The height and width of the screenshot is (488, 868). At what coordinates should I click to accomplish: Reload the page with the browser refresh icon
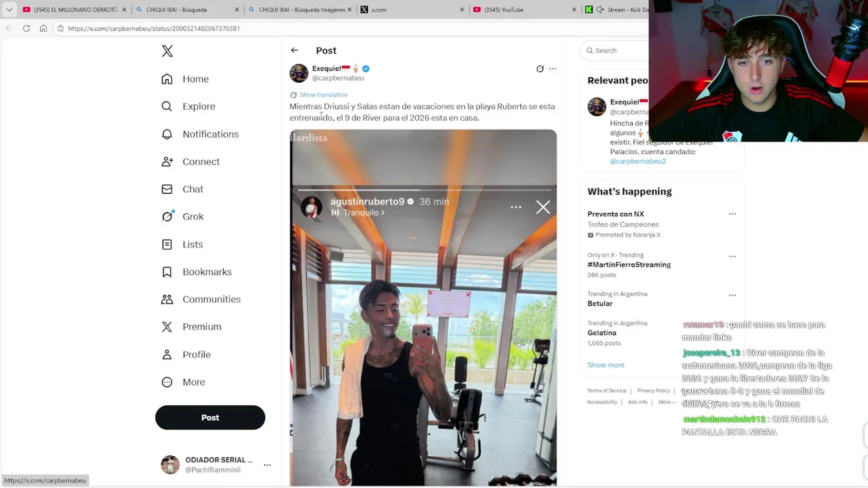[26, 28]
